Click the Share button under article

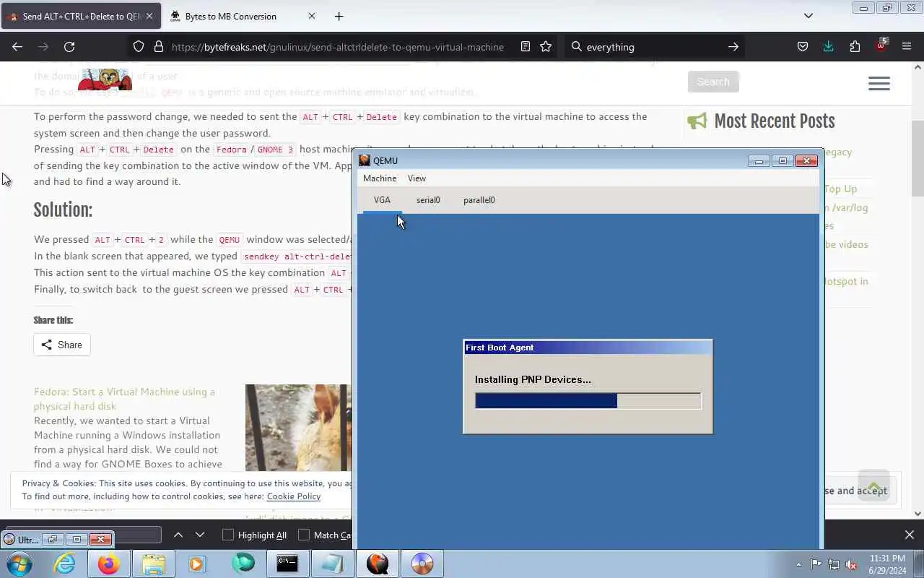61,345
